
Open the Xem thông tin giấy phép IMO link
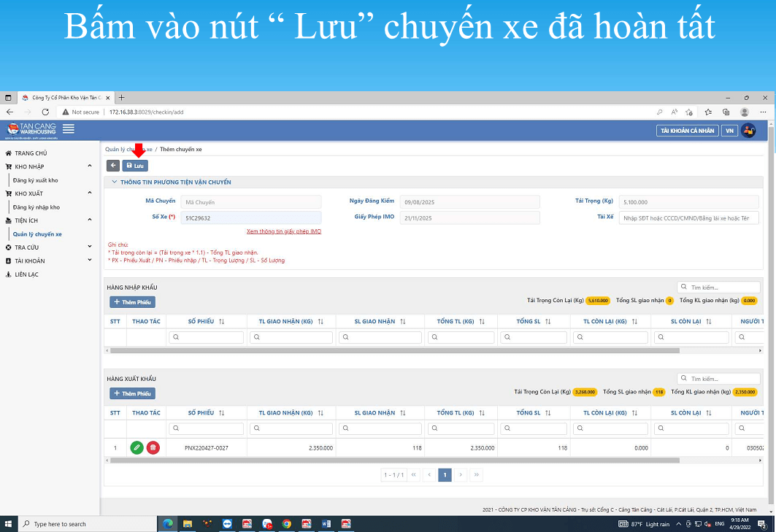284,231
